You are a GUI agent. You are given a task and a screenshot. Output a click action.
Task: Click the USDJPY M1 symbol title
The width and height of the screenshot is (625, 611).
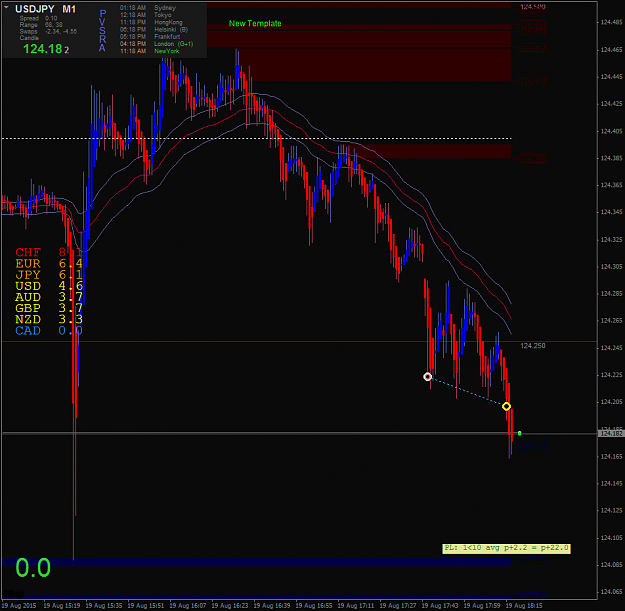tap(45, 9)
